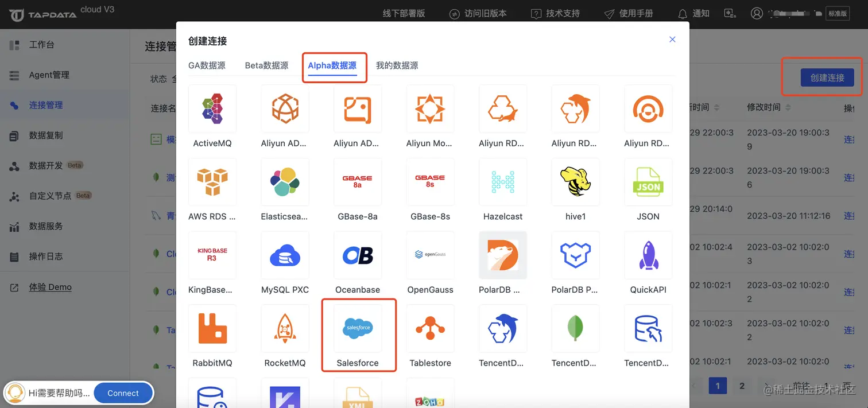Choose the Hazelcast data source
Viewport: 868px width, 408px height.
point(503,182)
